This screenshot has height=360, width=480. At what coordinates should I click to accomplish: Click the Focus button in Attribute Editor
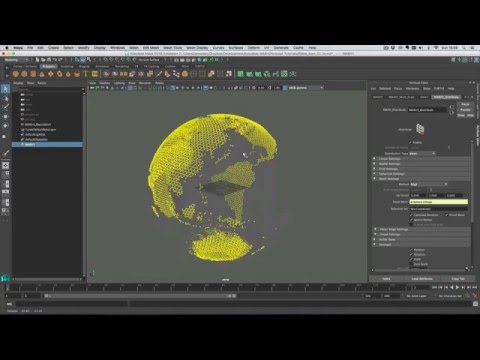(465, 104)
